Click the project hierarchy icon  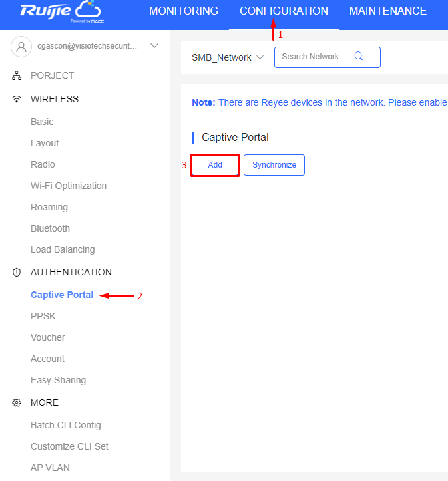pos(17,75)
